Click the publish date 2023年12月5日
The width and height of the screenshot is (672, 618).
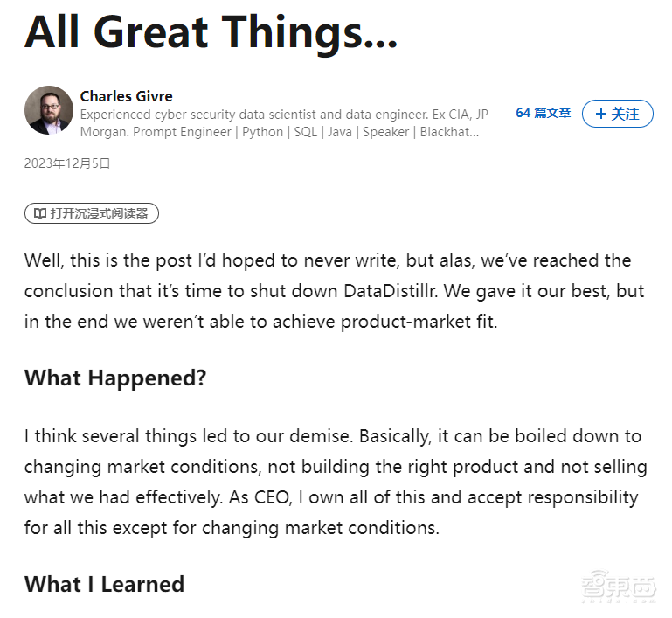(67, 163)
